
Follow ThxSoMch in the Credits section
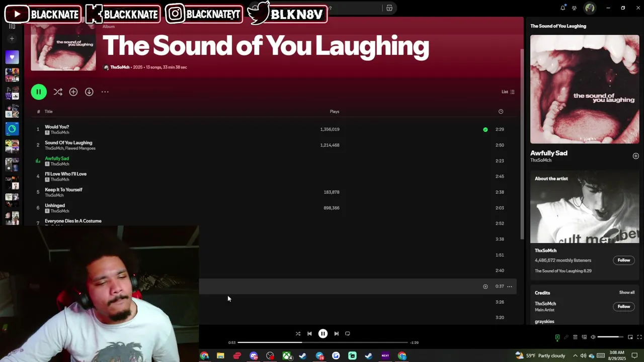624,307
